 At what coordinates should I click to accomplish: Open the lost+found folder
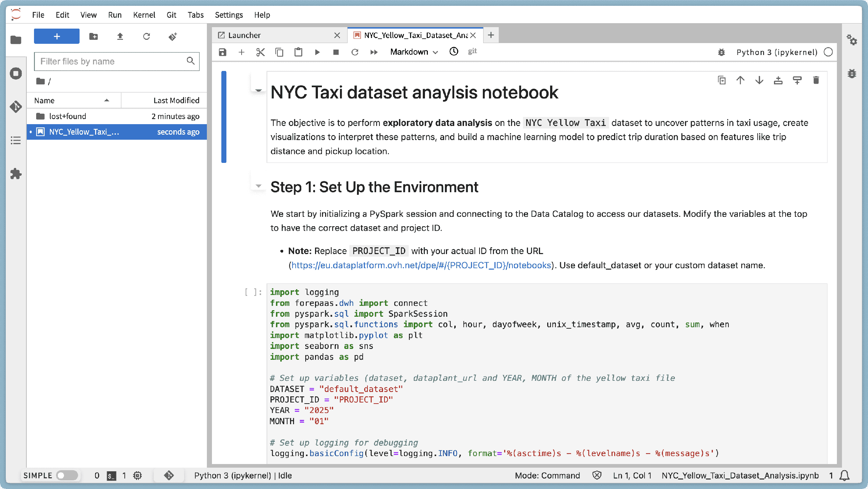coord(117,116)
